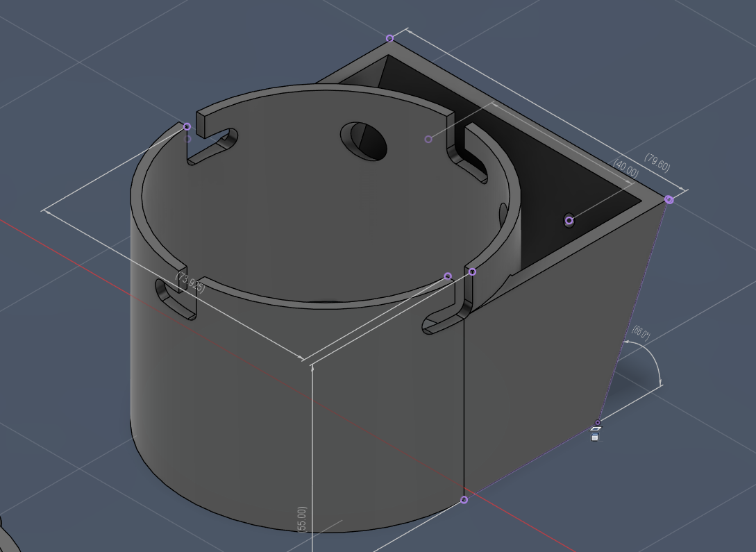Select sketch point inside the small wall hole
Screen dimensions: 756x552
[x=569, y=221]
